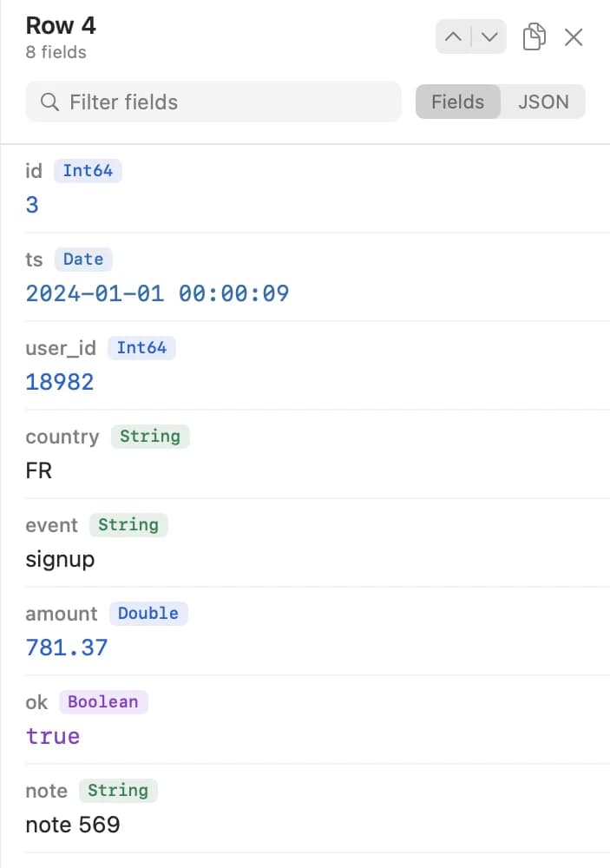Copy row contents with the copy icon
The image size is (610, 868).
(x=535, y=37)
